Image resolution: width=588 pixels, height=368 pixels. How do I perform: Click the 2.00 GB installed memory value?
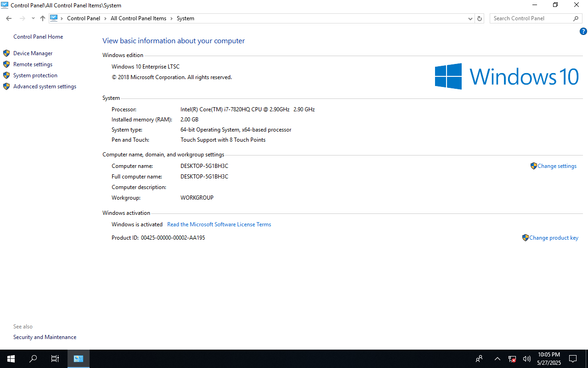(x=189, y=120)
